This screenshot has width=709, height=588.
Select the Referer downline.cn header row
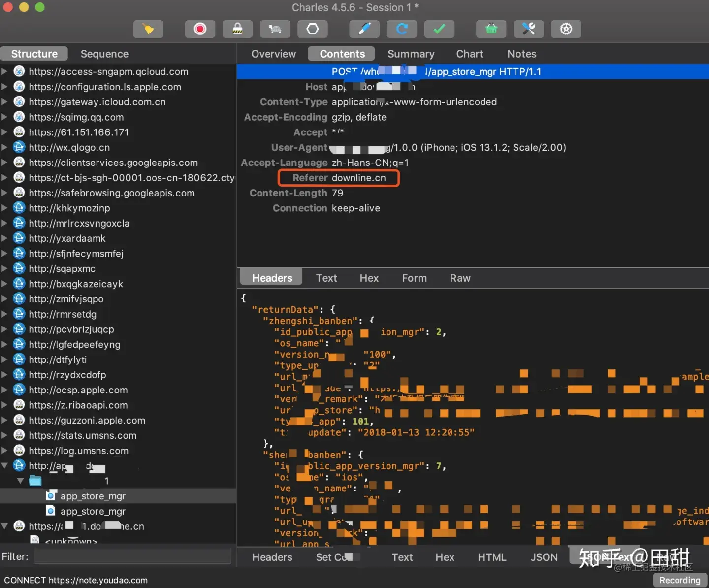click(339, 178)
